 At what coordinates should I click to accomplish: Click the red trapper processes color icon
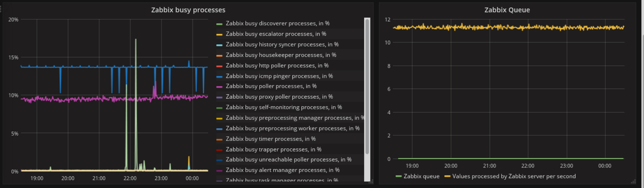point(219,150)
